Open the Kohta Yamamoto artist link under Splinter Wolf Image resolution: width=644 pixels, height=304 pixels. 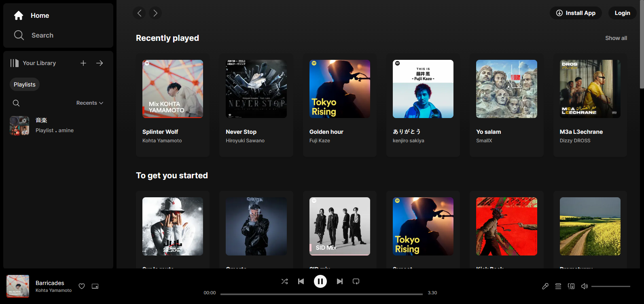point(162,141)
